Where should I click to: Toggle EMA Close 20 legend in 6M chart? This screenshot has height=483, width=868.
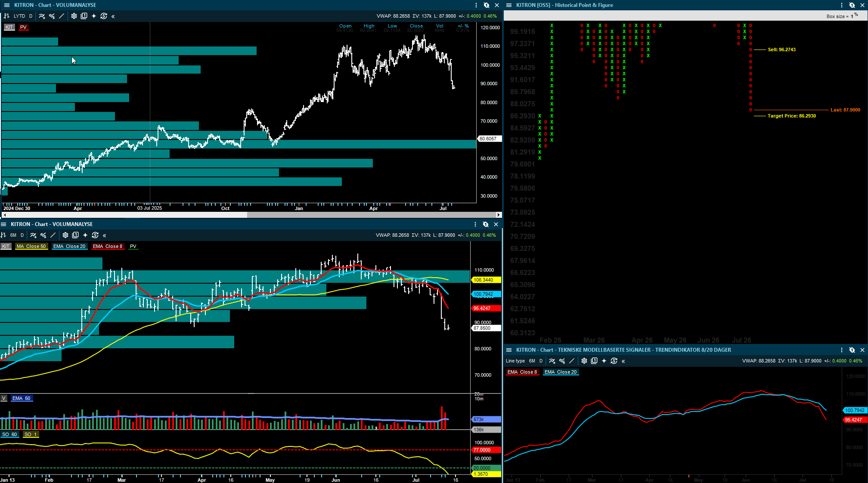click(69, 246)
